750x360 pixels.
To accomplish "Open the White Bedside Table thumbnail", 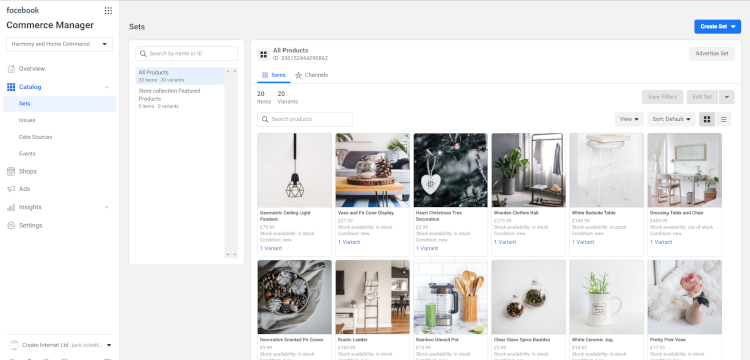I will click(607, 170).
